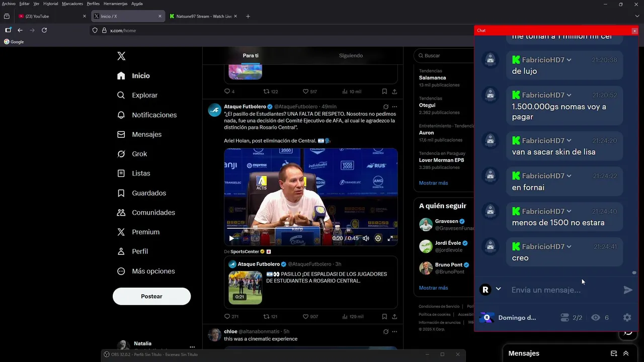Open Grok in the X sidebar
The height and width of the screenshot is (362, 644).
pyautogui.click(x=132, y=154)
